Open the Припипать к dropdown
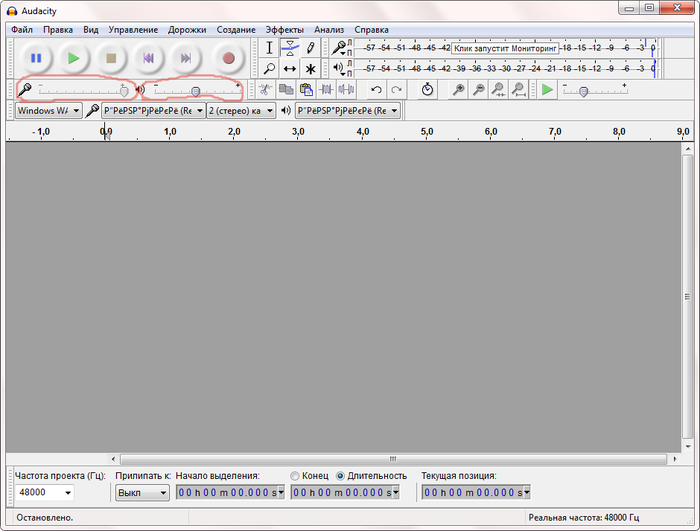The width and height of the screenshot is (700, 531). click(142, 493)
